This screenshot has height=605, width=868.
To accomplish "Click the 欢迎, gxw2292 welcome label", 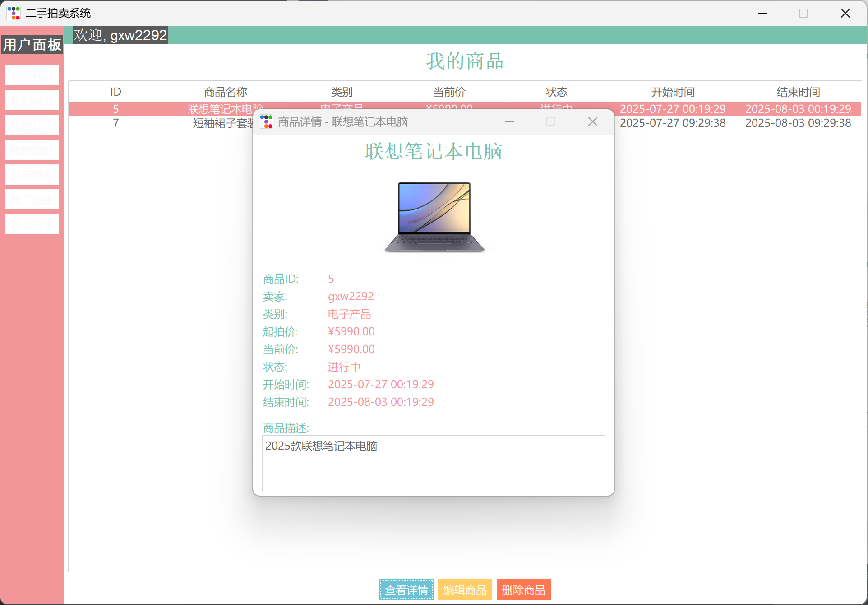I will (x=120, y=35).
